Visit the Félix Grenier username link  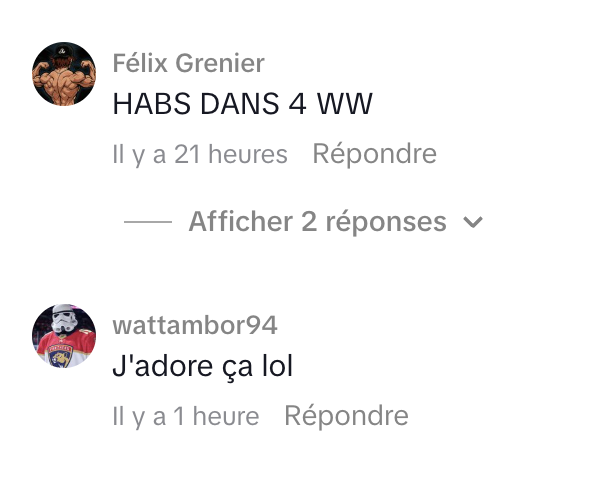click(188, 63)
